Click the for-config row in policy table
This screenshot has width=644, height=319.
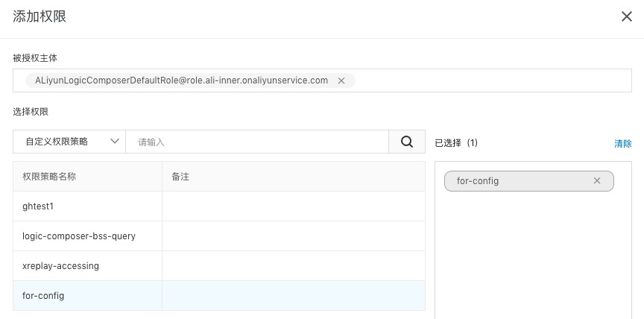pos(219,296)
